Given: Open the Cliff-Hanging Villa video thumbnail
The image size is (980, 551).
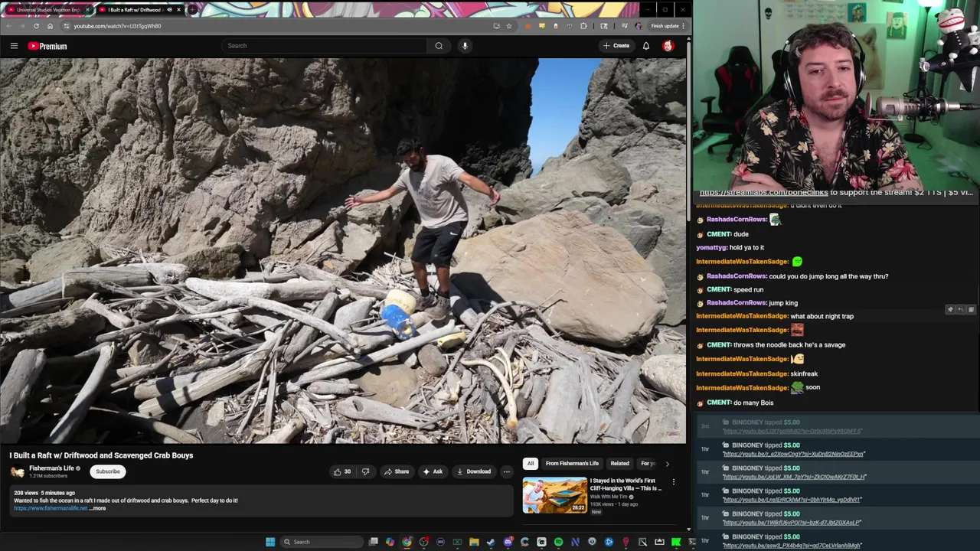Looking at the screenshot, I should click(x=555, y=495).
